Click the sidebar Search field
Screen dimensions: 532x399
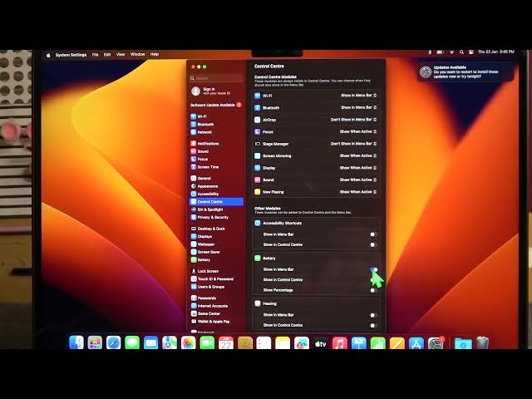click(x=216, y=78)
